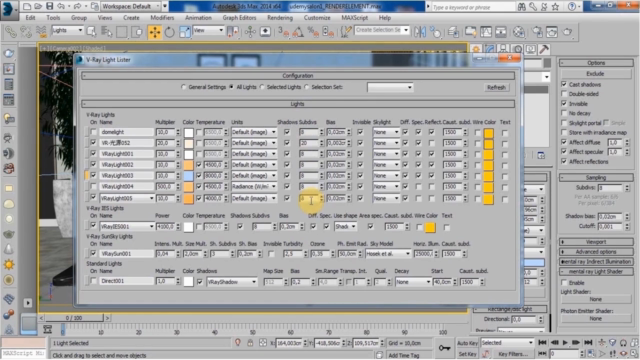Toggle Angle Snap in toolbar
Image resolution: width=640 pixels, height=360 pixels.
298,32
